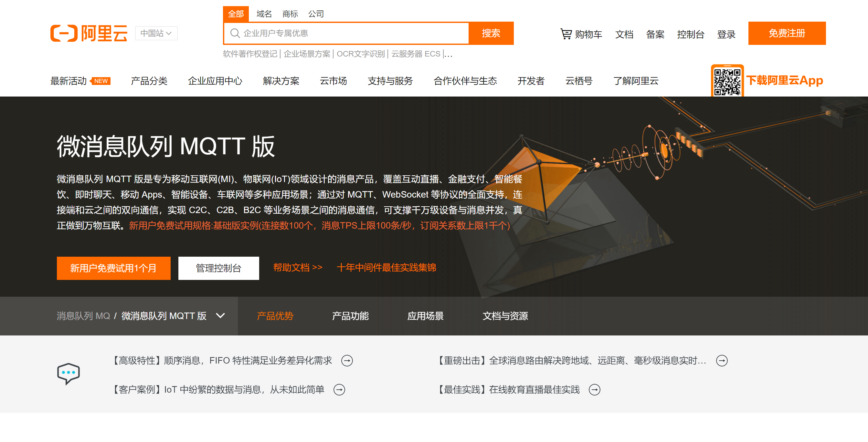Click the 企业场景方案 hot search link
Image resolution: width=868 pixels, height=442 pixels.
click(307, 54)
